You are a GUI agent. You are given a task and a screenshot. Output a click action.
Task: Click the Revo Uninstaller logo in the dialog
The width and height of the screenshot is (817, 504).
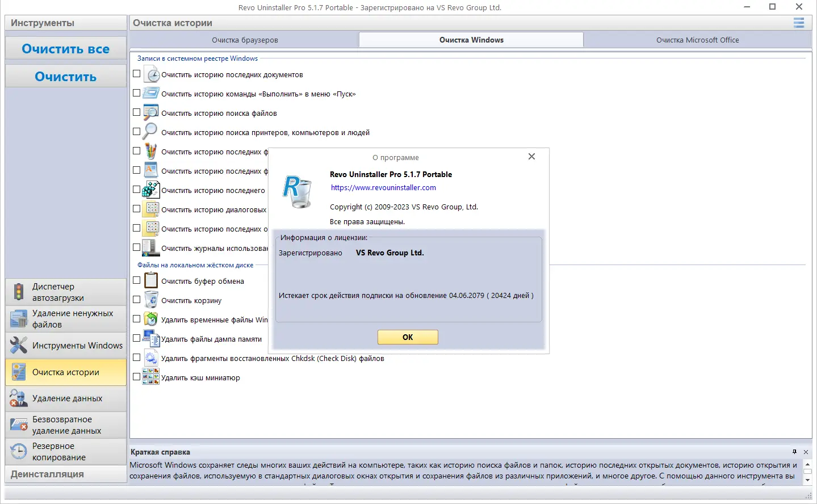coord(298,192)
